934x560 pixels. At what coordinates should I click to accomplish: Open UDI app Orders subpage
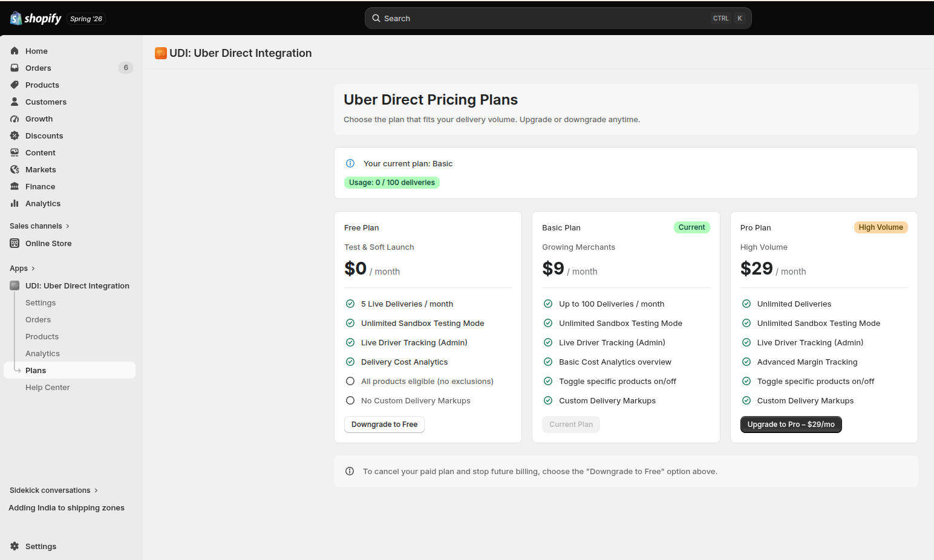[38, 319]
